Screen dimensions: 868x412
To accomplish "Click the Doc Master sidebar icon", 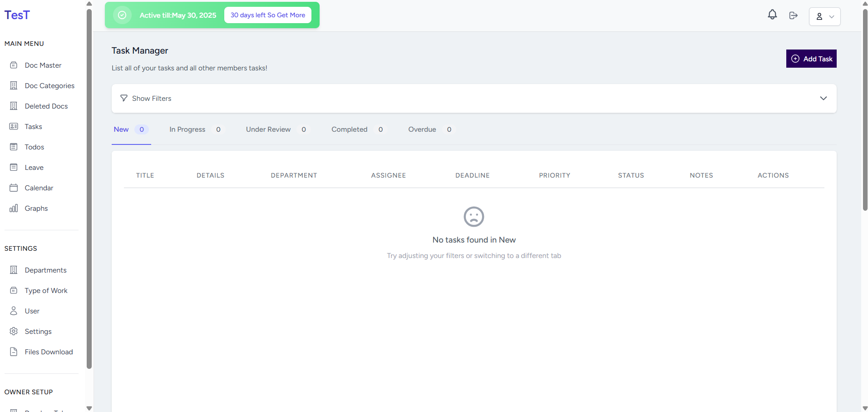I will coord(14,65).
